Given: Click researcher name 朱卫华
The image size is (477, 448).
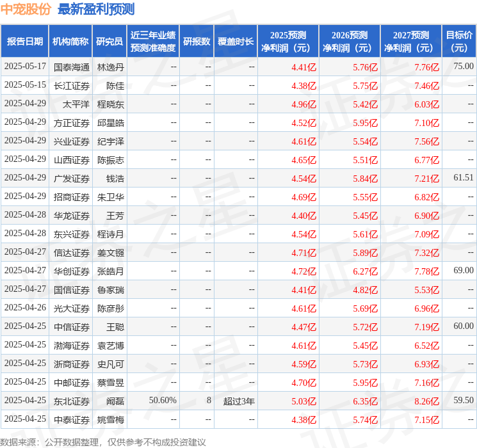Looking at the screenshot, I should pyautogui.click(x=111, y=197).
